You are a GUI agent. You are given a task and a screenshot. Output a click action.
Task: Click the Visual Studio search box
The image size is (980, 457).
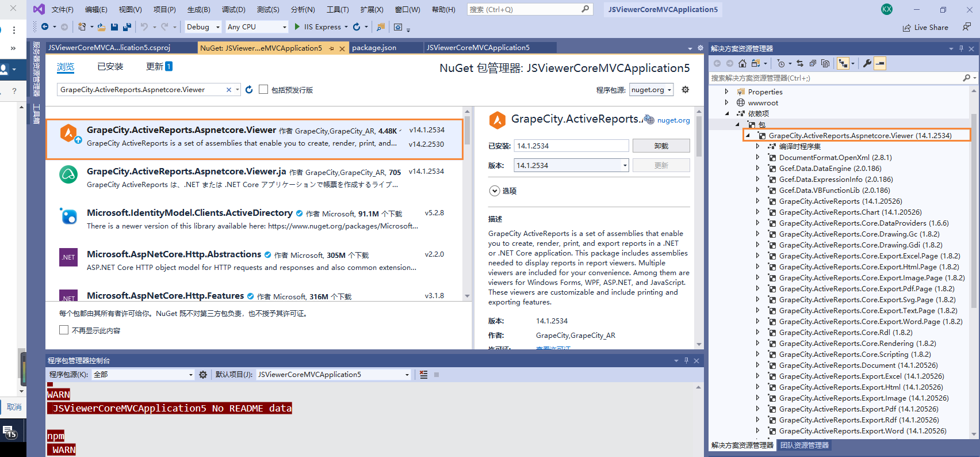pos(530,9)
